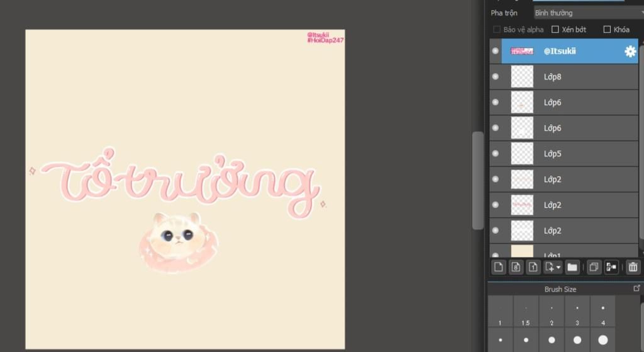Click the Lớp5 layer thumbnail
The width and height of the screenshot is (644, 352).
point(522,154)
